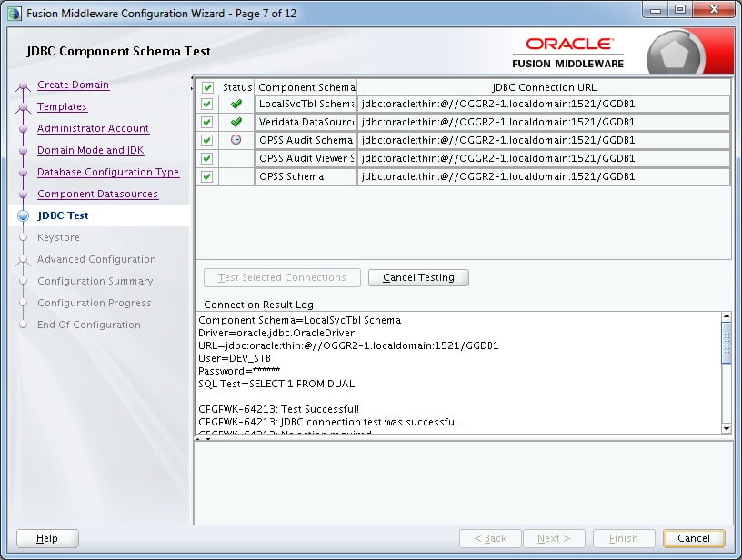Click the End Of Configuration step label
This screenshot has width=742, height=560.
(x=89, y=325)
